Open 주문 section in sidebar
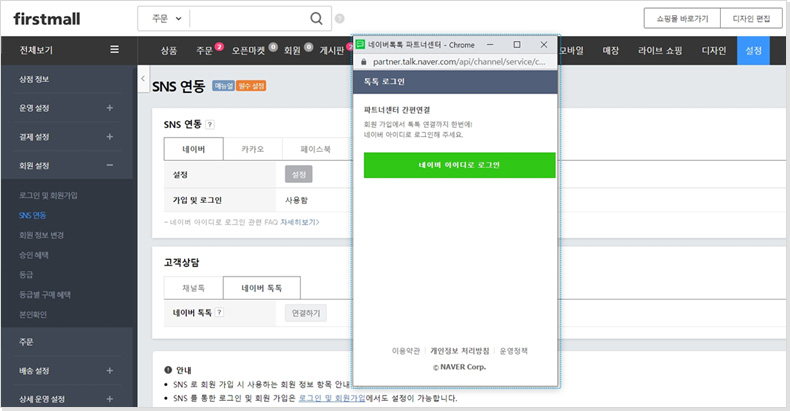 pyautogui.click(x=26, y=341)
